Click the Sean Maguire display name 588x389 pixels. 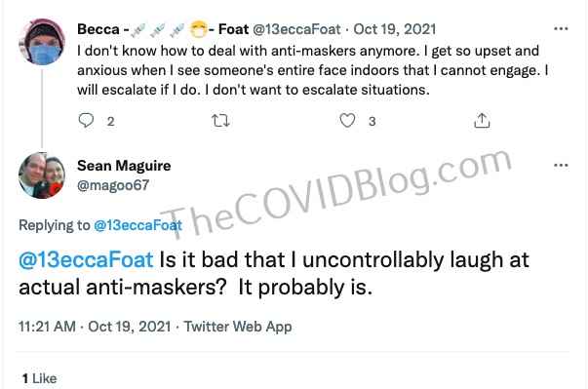124,166
